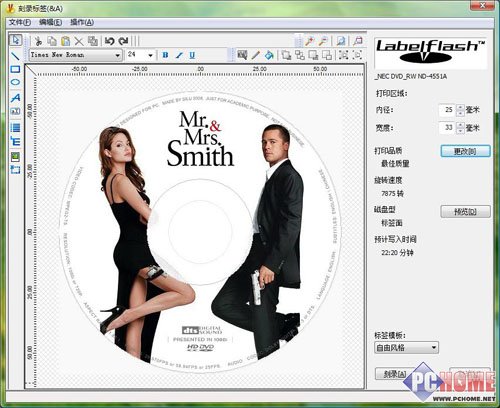This screenshot has width=500, height=408.
Task: Select the arrow pointer tool
Action: [15, 40]
